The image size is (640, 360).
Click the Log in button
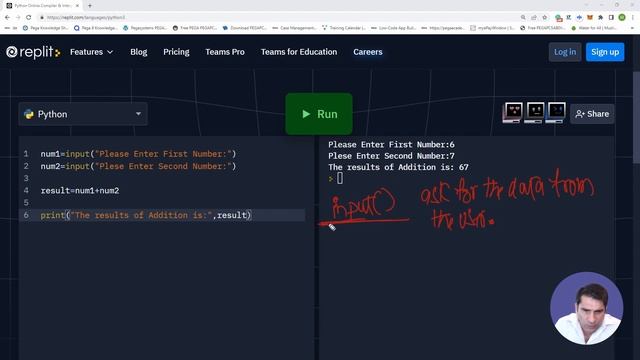point(565,52)
